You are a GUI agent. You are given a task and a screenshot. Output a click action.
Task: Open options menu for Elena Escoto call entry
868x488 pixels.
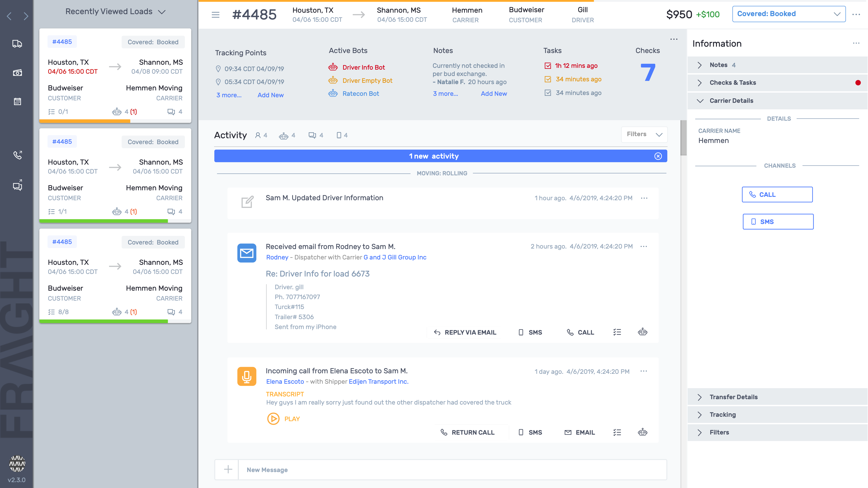pos(644,371)
